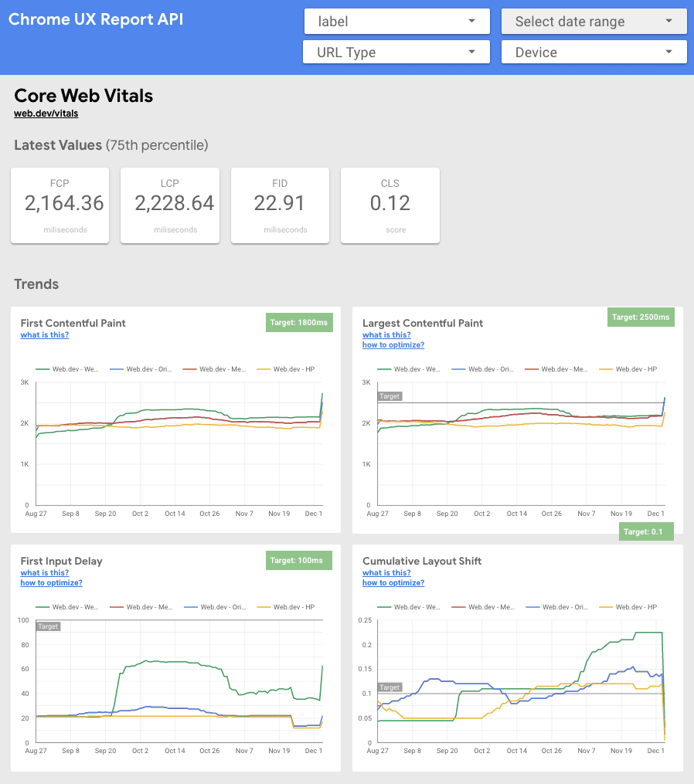Toggle Web.dev - Ori series in LCP legend
This screenshot has width=694, height=784.
[490, 368]
